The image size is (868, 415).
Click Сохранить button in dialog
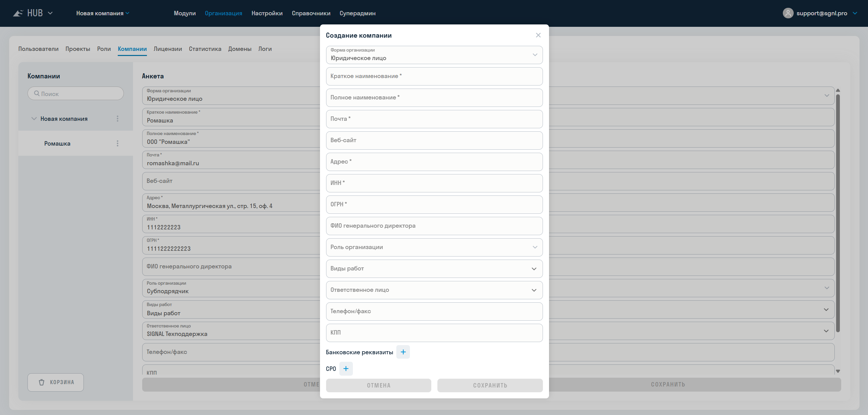(490, 385)
